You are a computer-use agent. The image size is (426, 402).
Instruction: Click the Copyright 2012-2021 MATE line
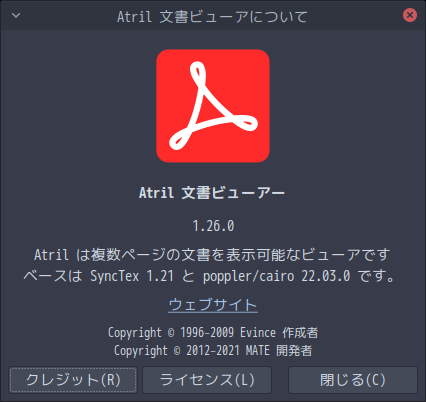point(213,351)
